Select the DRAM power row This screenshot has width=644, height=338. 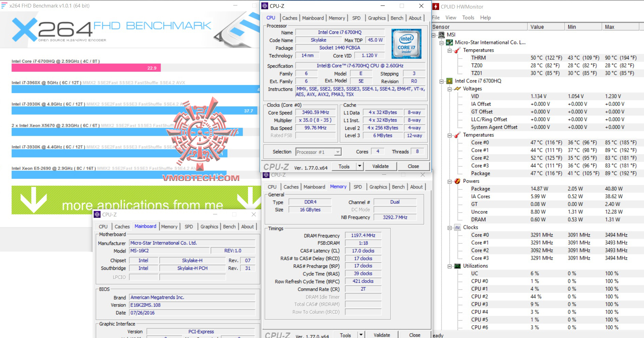click(x=554, y=220)
